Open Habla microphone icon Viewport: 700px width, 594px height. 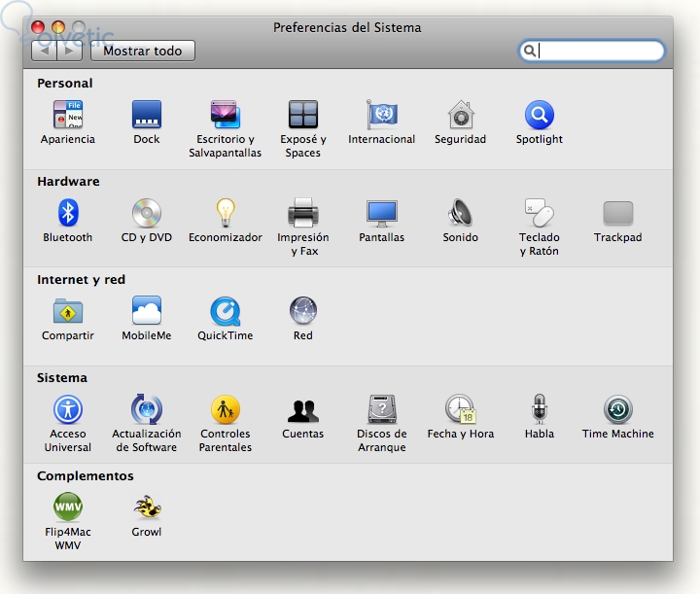pyautogui.click(x=540, y=408)
